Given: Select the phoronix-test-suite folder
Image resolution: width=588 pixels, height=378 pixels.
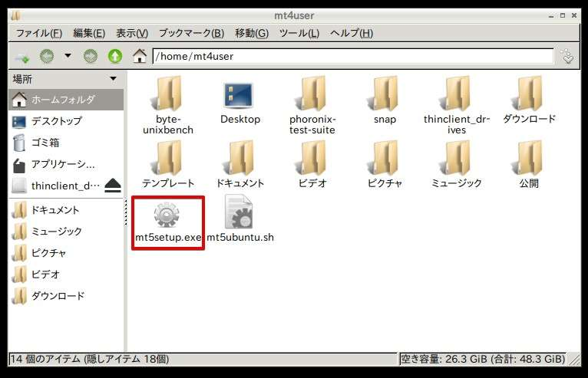Looking at the screenshot, I should click(x=312, y=105).
